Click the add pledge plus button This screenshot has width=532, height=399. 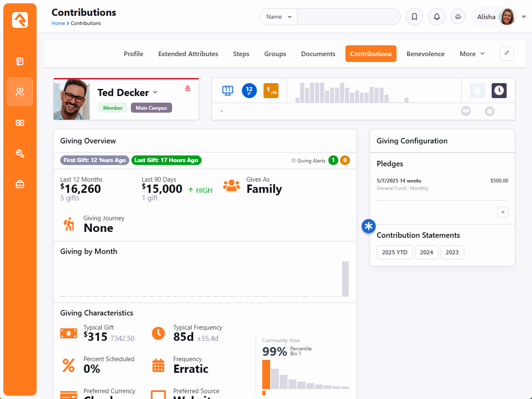[502, 212]
